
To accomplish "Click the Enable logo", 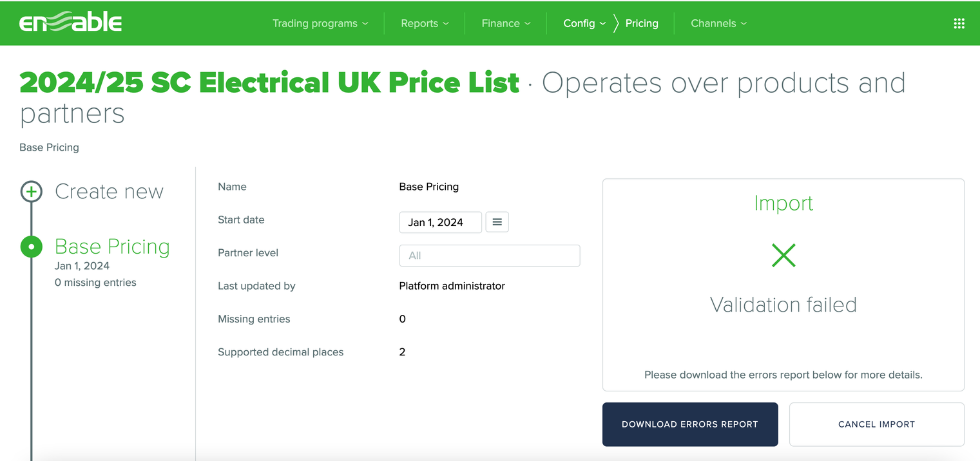I will [x=70, y=23].
